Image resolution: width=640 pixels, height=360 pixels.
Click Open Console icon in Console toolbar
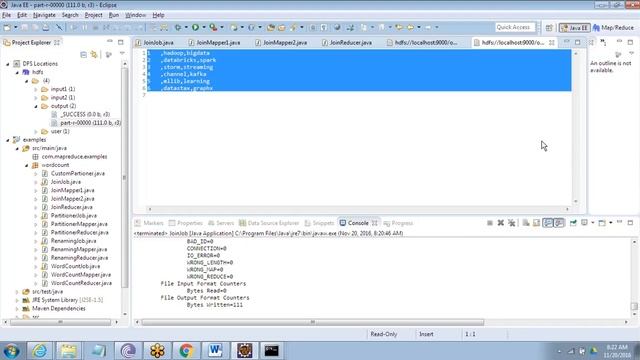(x=602, y=223)
